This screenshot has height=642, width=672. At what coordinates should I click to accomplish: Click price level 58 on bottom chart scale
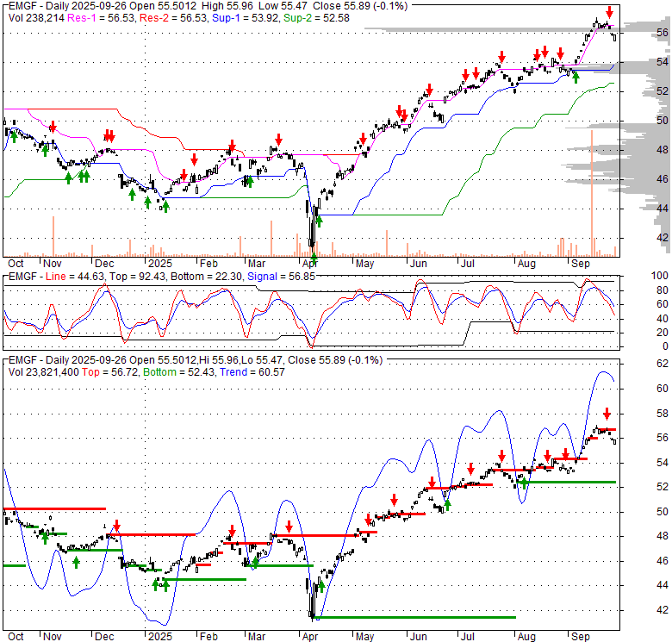coord(663,414)
